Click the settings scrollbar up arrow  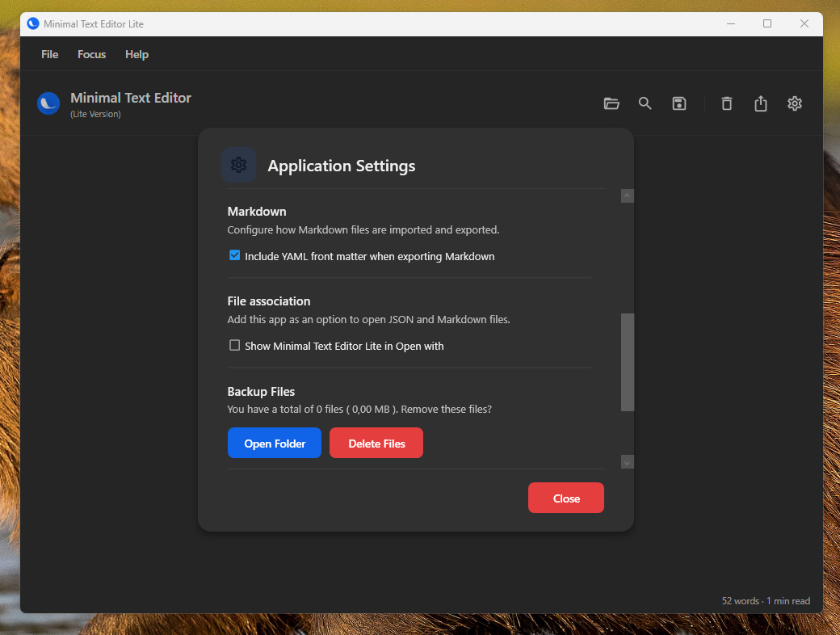coord(628,196)
